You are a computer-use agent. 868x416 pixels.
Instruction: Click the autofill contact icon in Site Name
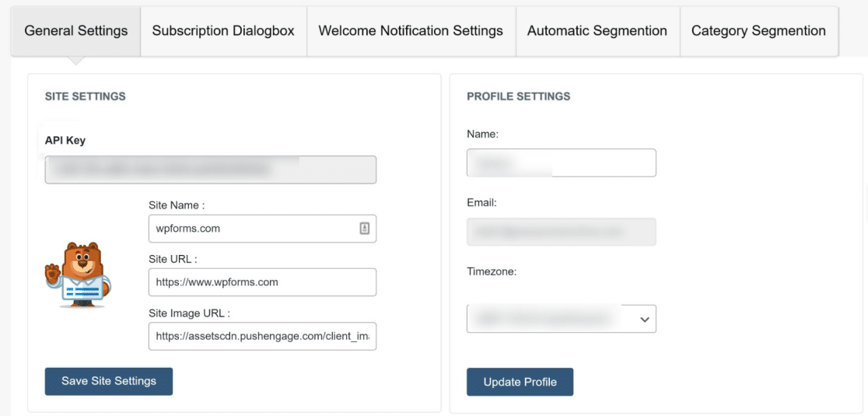(x=364, y=229)
